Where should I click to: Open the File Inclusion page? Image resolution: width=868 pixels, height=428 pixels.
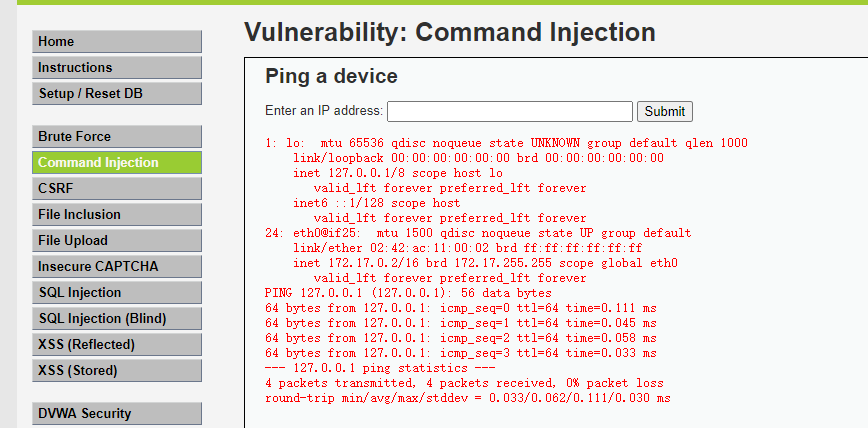(x=116, y=214)
